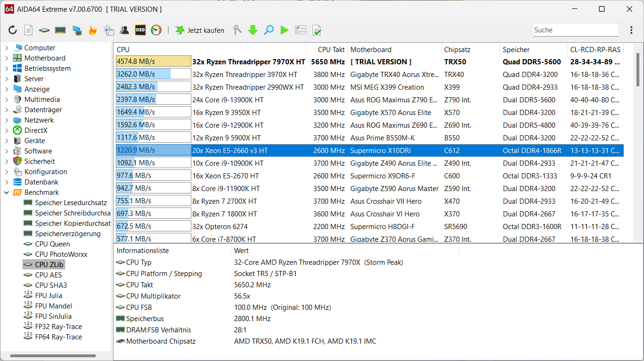Select Sicherheit in the sidebar tree
Viewport: 644px width, 361px height.
coord(40,161)
